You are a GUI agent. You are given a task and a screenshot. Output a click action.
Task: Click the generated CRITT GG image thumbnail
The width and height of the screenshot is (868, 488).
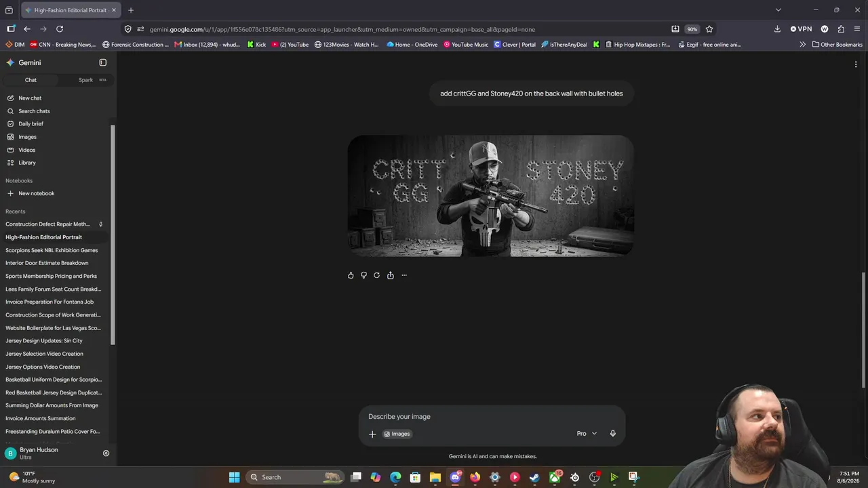pyautogui.click(x=491, y=195)
